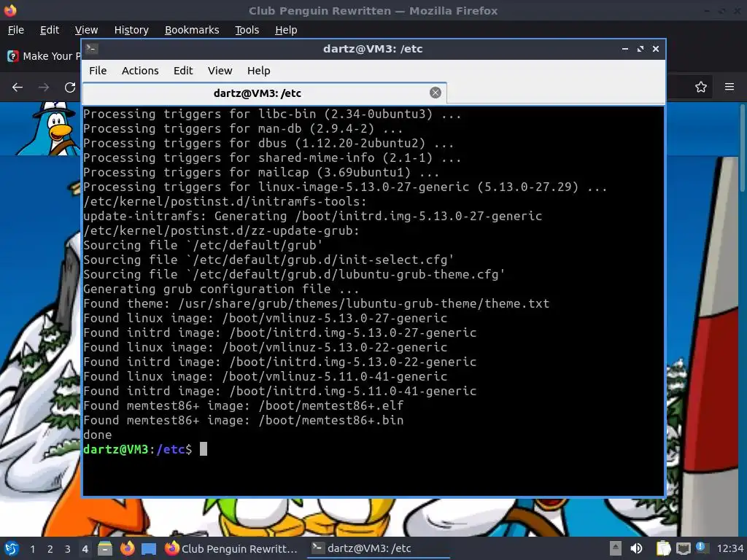Activate the Club Penguin Rewritten taskbar entry
This screenshot has height=560, width=747.
pos(231,548)
